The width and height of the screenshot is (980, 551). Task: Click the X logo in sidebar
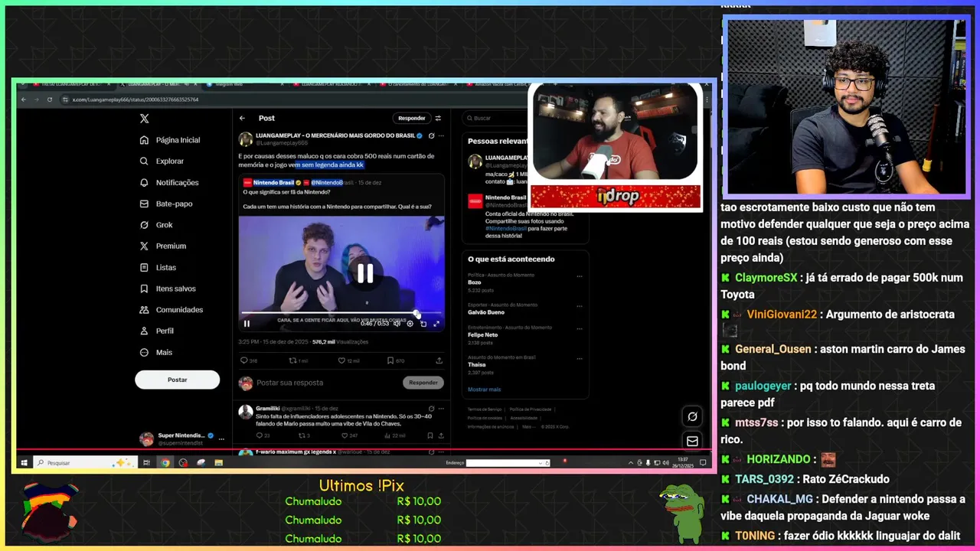click(144, 119)
